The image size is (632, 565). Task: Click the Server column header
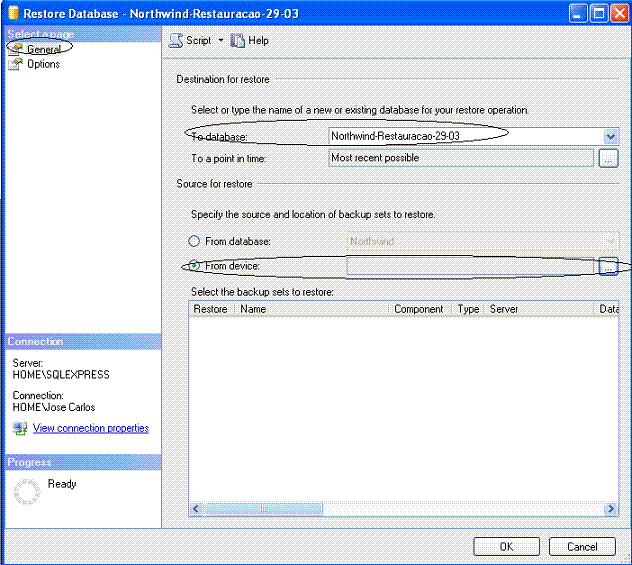point(539,309)
